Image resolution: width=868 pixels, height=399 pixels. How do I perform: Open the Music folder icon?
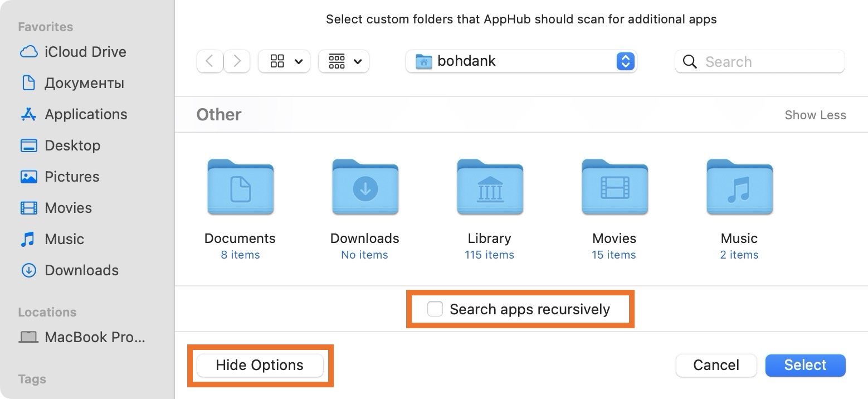739,188
